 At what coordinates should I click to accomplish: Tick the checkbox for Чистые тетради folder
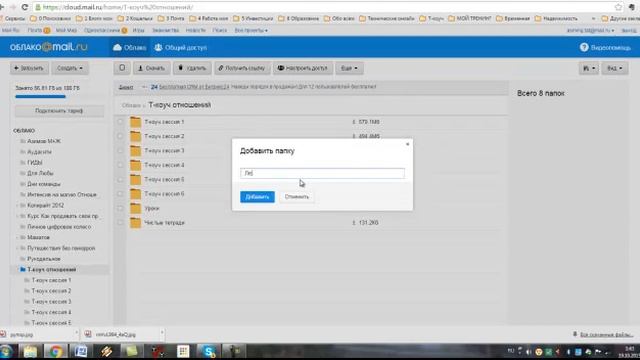[120, 222]
